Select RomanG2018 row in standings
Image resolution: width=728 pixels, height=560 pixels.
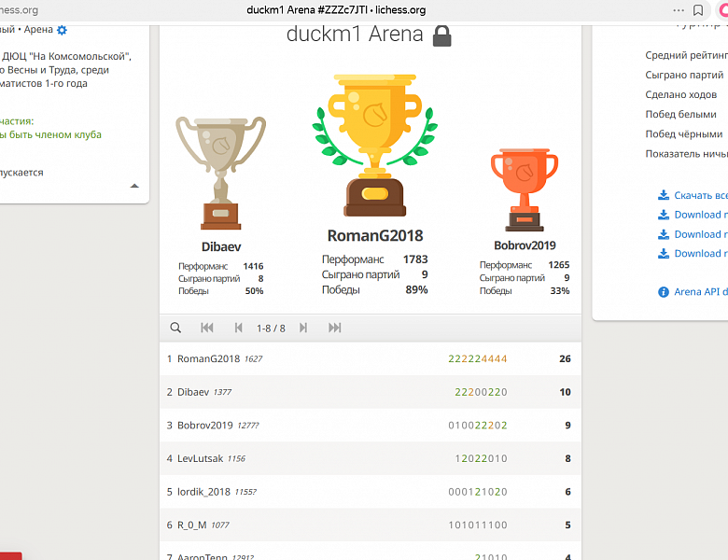click(x=371, y=359)
